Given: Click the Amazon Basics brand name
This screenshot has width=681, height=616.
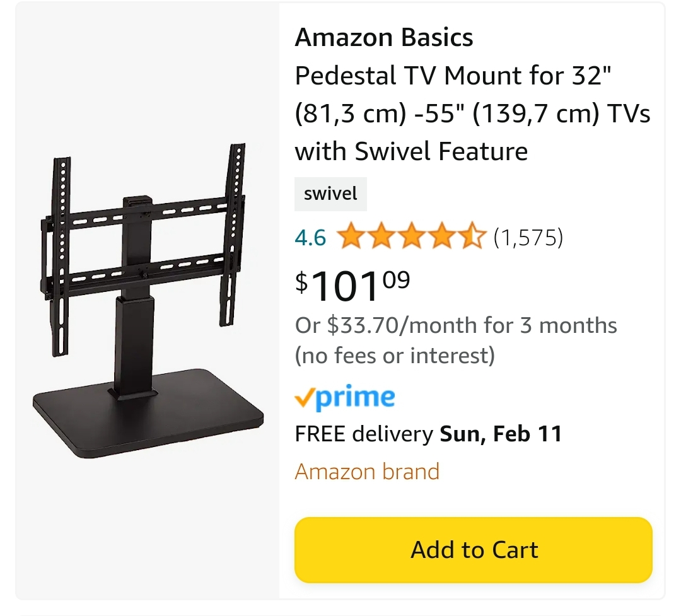Looking at the screenshot, I should click(384, 37).
